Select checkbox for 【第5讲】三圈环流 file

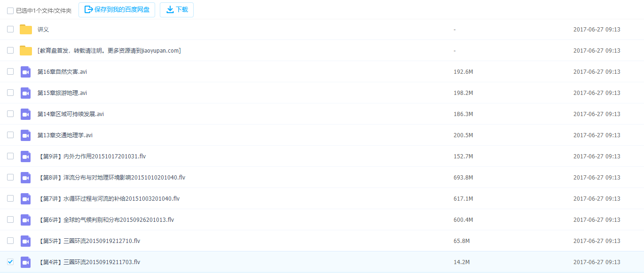click(x=10, y=241)
